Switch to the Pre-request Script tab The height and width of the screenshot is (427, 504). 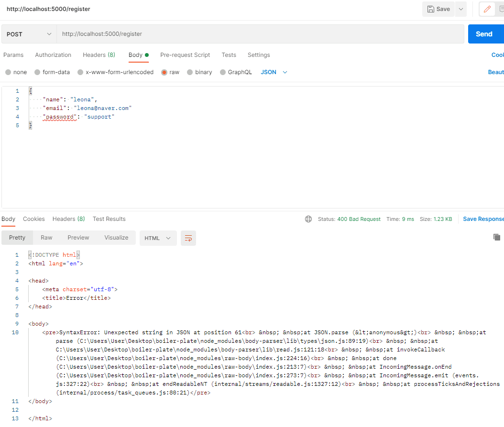tap(185, 55)
